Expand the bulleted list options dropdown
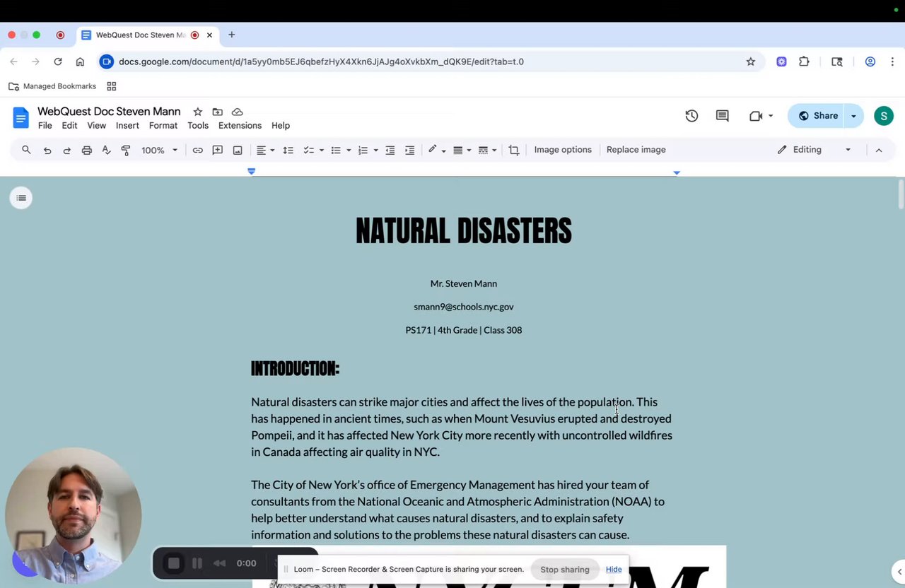Screen dimensions: 905x588 [x=349, y=150]
